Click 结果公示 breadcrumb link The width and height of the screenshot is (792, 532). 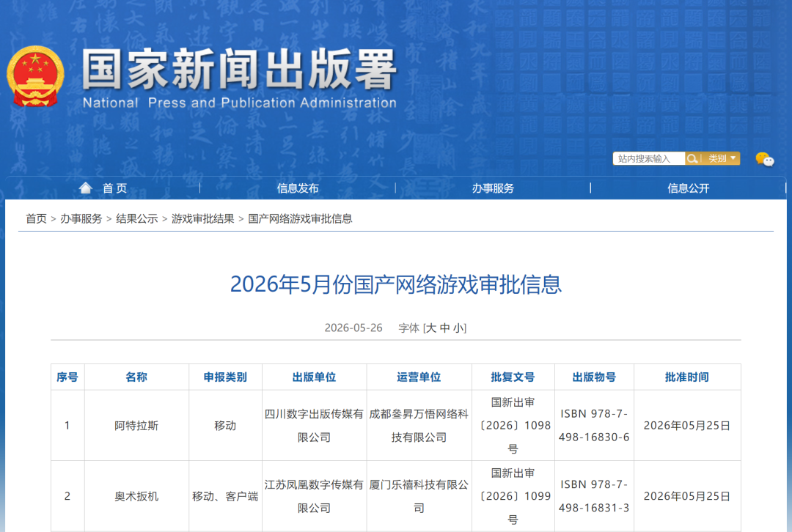[136, 218]
